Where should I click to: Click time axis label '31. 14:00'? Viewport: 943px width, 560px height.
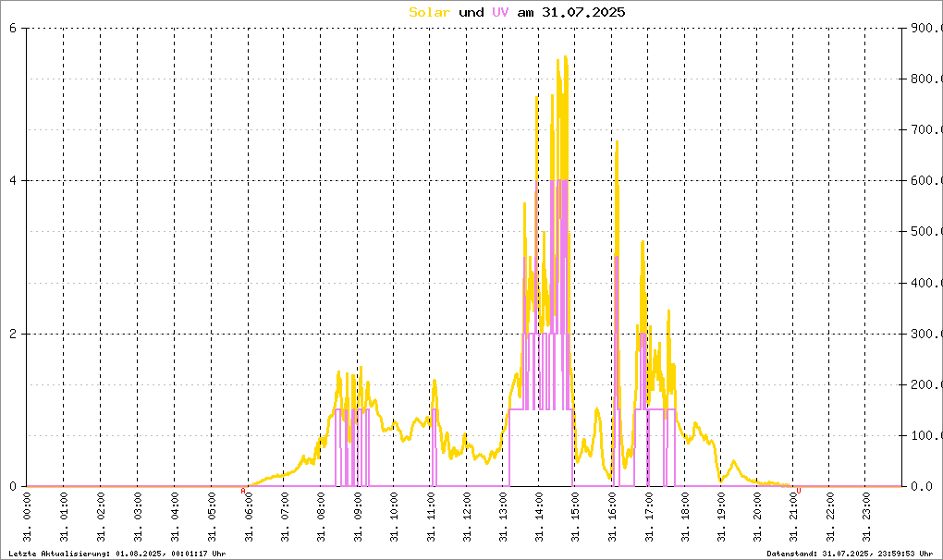(540, 517)
